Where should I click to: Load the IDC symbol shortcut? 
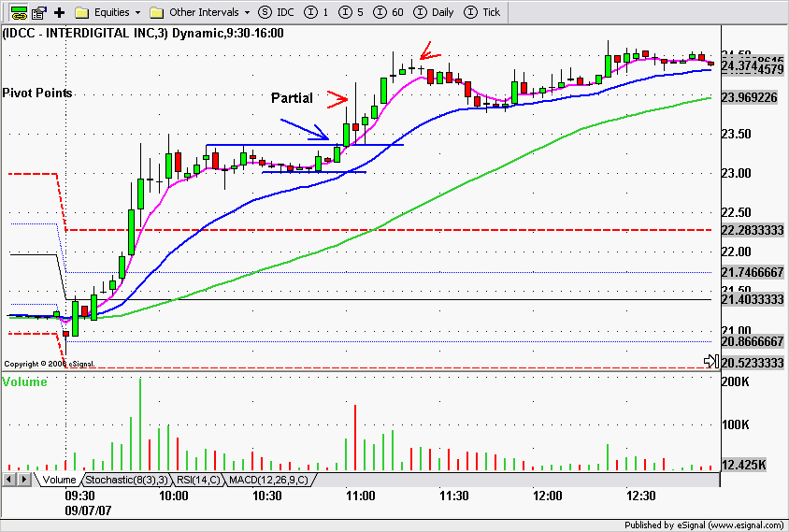[x=276, y=12]
